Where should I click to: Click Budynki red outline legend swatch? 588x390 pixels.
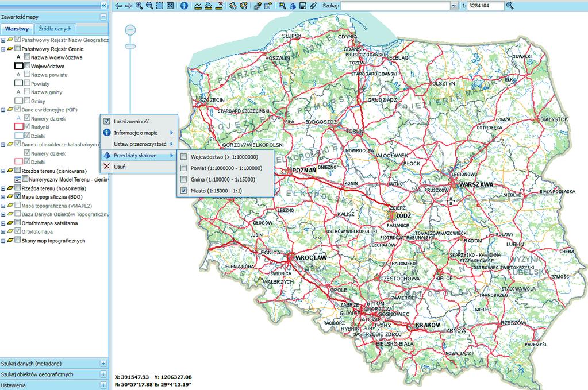(x=18, y=127)
